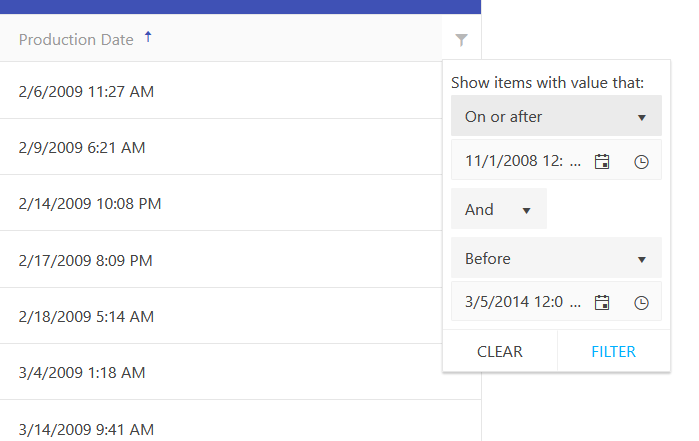This screenshot has width=699, height=441.
Task: Open time picker for first date
Action: (x=642, y=160)
